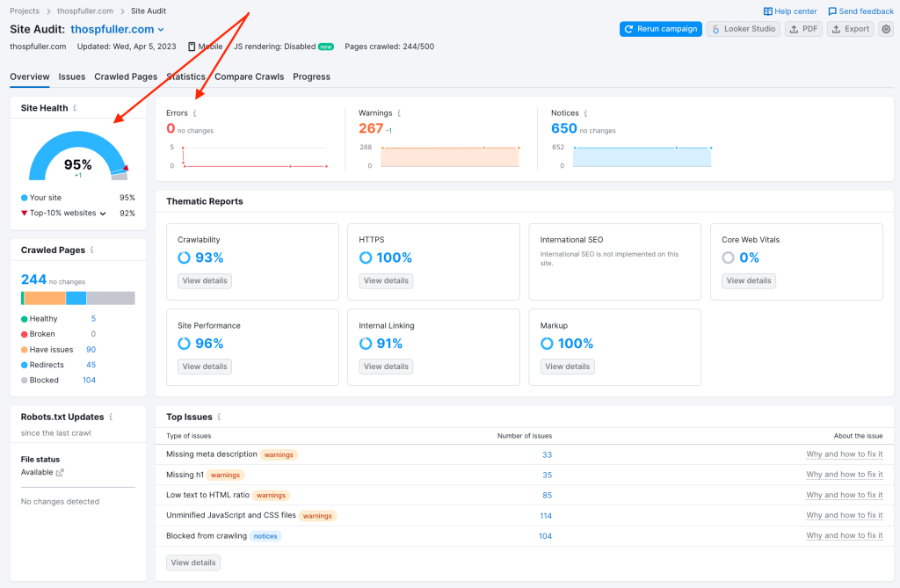Click Missing meta description count 33

point(547,454)
